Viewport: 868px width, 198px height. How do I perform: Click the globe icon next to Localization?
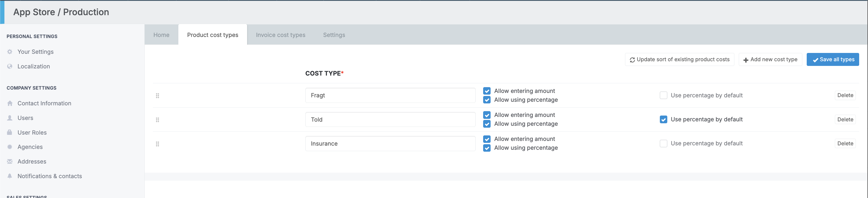(10, 66)
